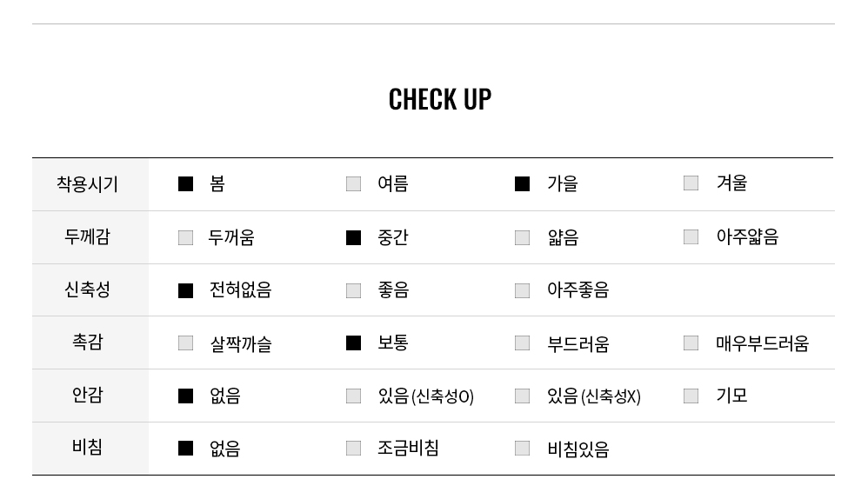The width and height of the screenshot is (868, 499).
Task: Check the 봄 season checkbox
Action: [185, 183]
